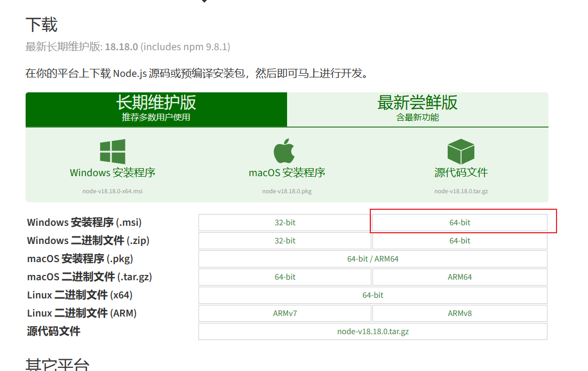Screen dimensions: 588x371
Task: Open the macOS 安装程序 link under the logo
Action: pyautogui.click(x=287, y=173)
